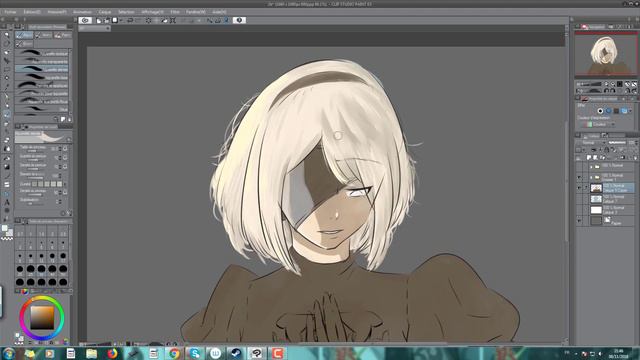640x360 pixels.
Task: Open the save dropdown arrow in command bar
Action: (x=121, y=20)
